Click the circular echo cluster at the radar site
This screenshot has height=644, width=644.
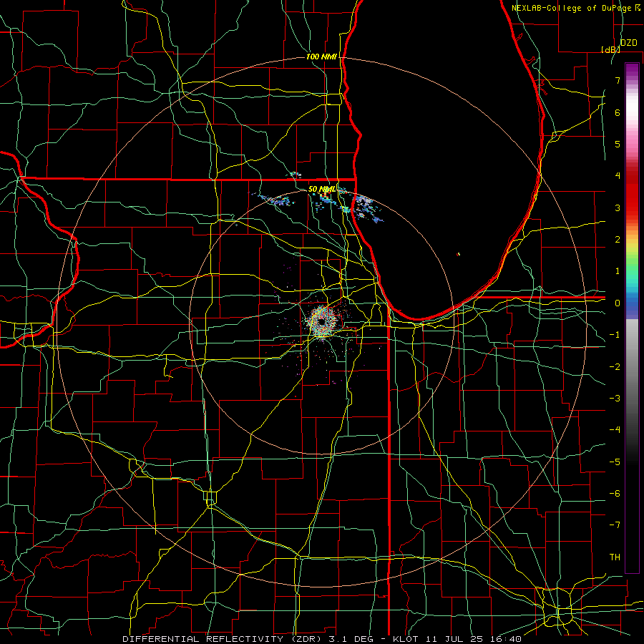coord(321,321)
